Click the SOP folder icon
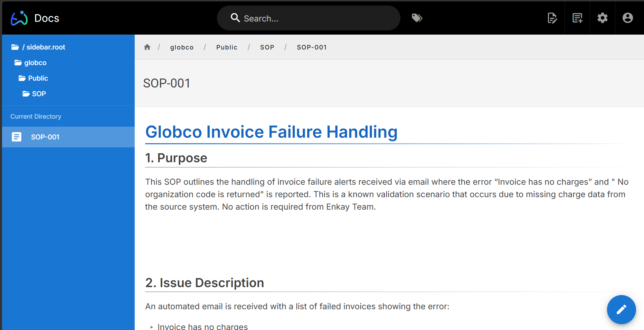The height and width of the screenshot is (330, 644). (x=26, y=94)
